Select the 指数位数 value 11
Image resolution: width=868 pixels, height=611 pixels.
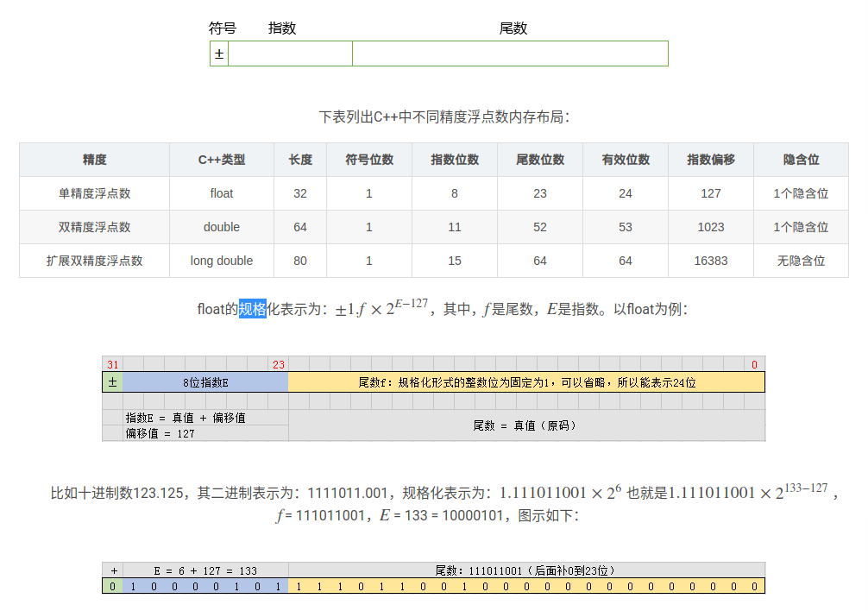pyautogui.click(x=455, y=228)
